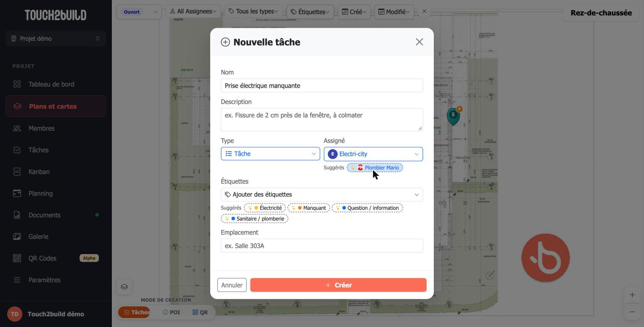Select the Tâches creation mode tab
Image resolution: width=644 pixels, height=327 pixels.
pos(135,312)
